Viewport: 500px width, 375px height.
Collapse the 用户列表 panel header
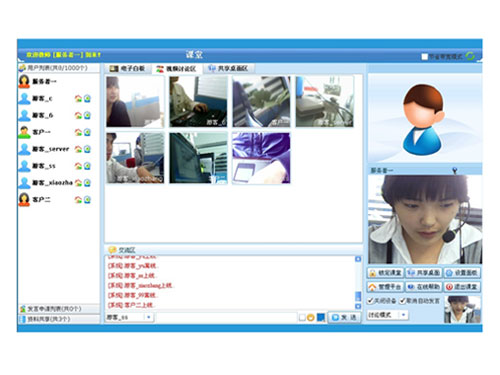pos(59,68)
